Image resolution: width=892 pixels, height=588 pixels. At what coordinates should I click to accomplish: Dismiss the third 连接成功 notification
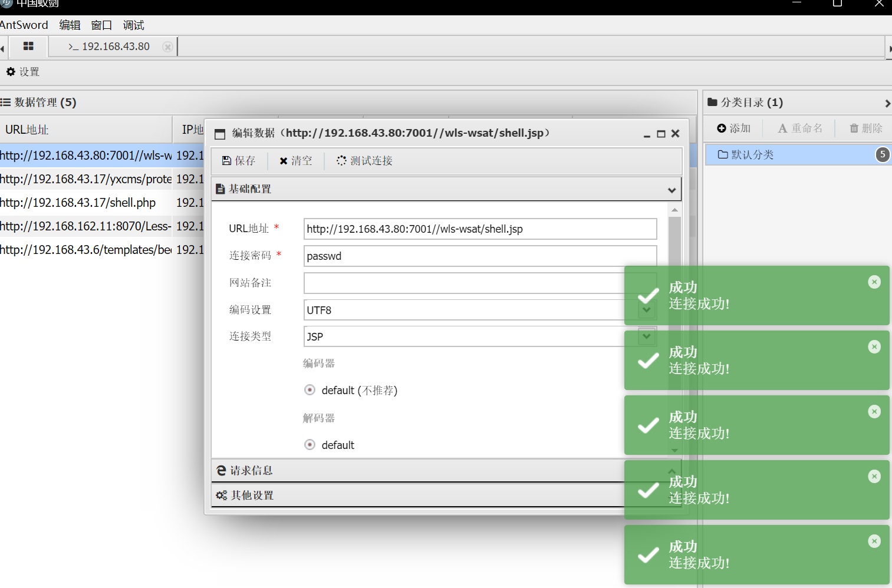874,412
